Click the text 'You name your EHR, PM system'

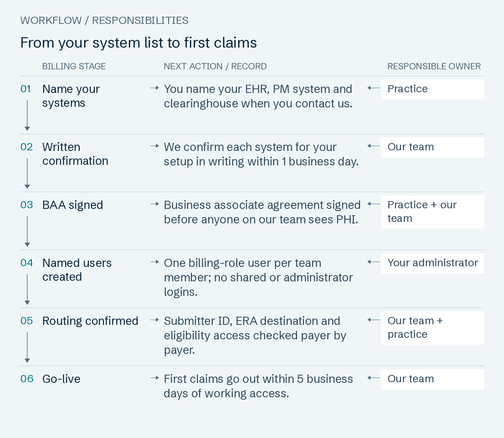coord(247,89)
